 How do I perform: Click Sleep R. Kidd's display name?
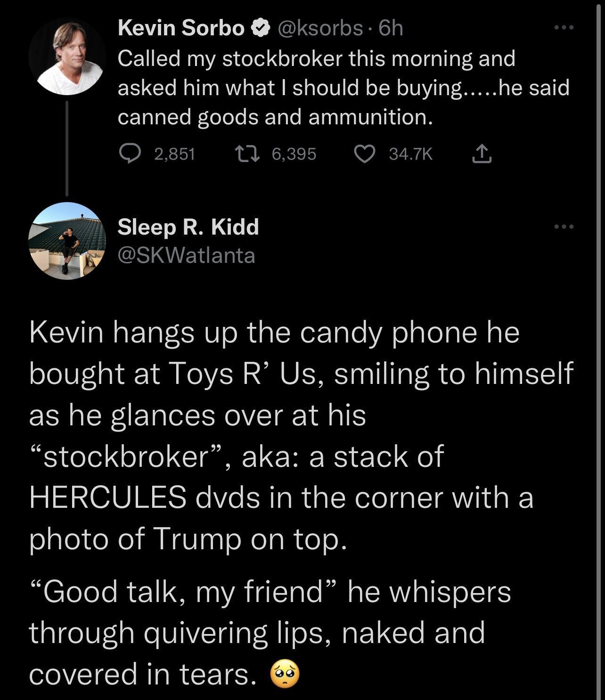pos(188,227)
